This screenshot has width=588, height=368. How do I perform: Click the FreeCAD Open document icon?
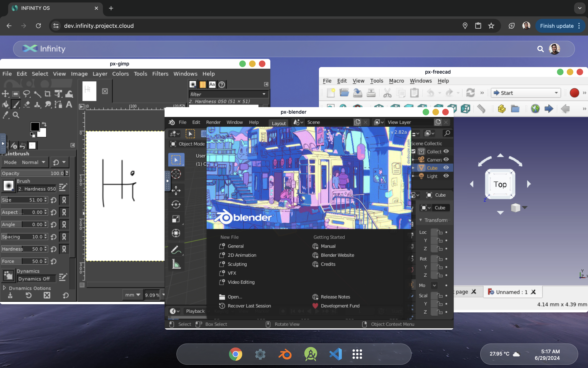pyautogui.click(x=344, y=93)
